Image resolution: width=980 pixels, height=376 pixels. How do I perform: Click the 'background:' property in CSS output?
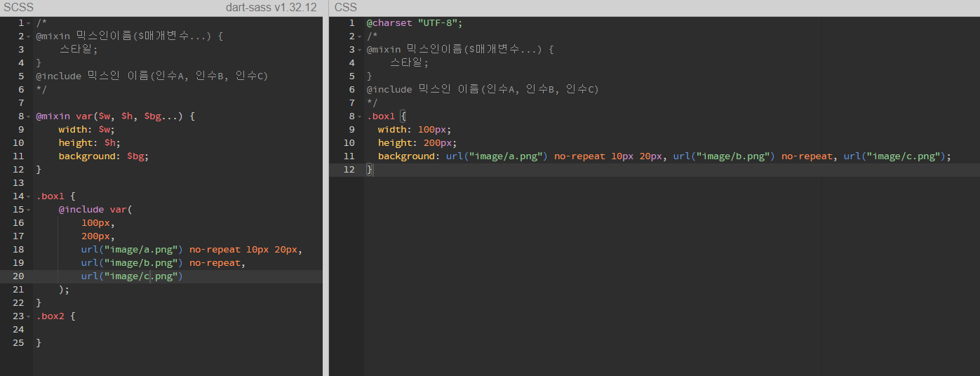pos(409,156)
